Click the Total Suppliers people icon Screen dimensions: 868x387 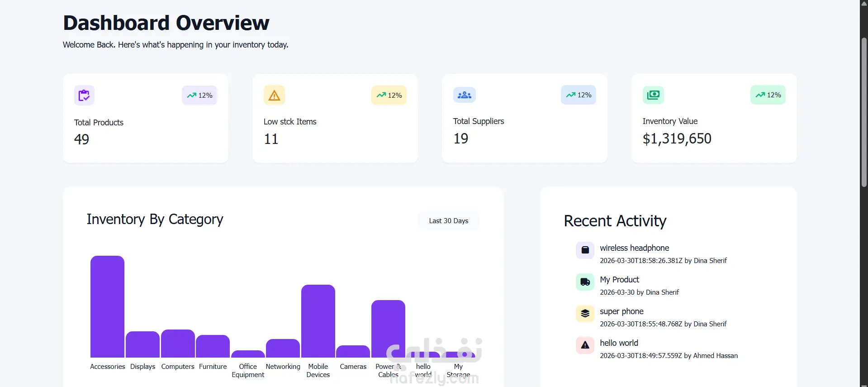[x=464, y=95]
